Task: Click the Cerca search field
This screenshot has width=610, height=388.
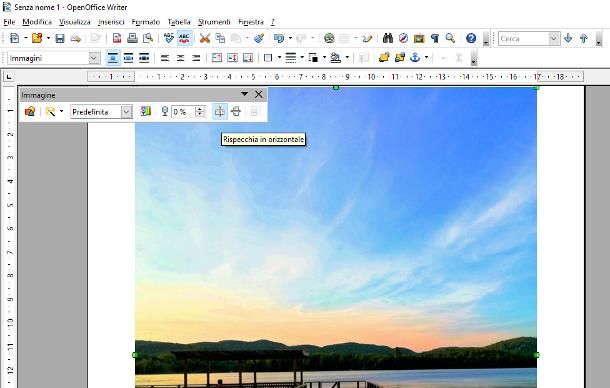Action: [524, 39]
